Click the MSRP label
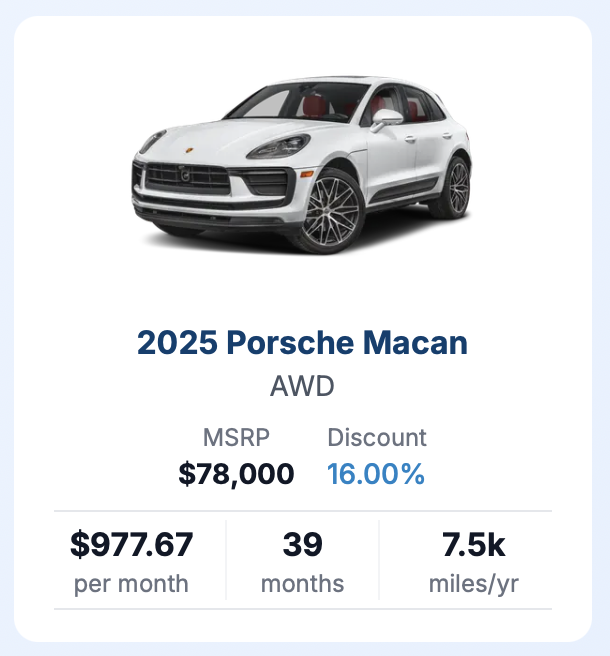This screenshot has height=656, width=610. 236,438
